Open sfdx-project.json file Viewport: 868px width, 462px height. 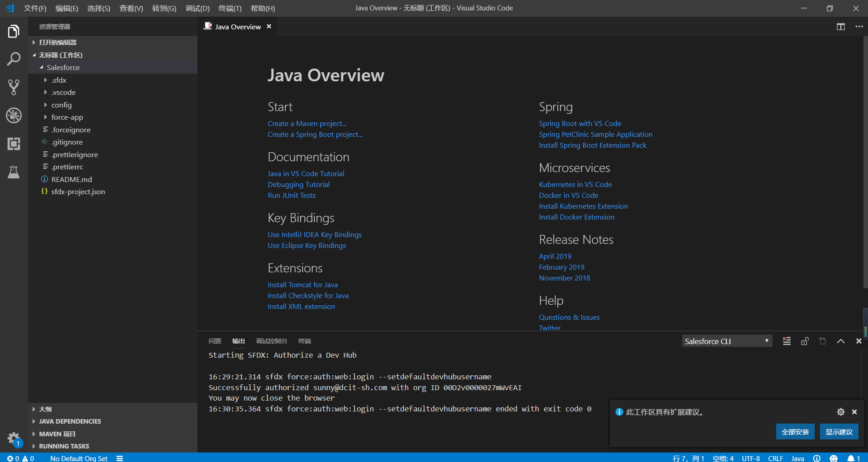coord(113,191)
